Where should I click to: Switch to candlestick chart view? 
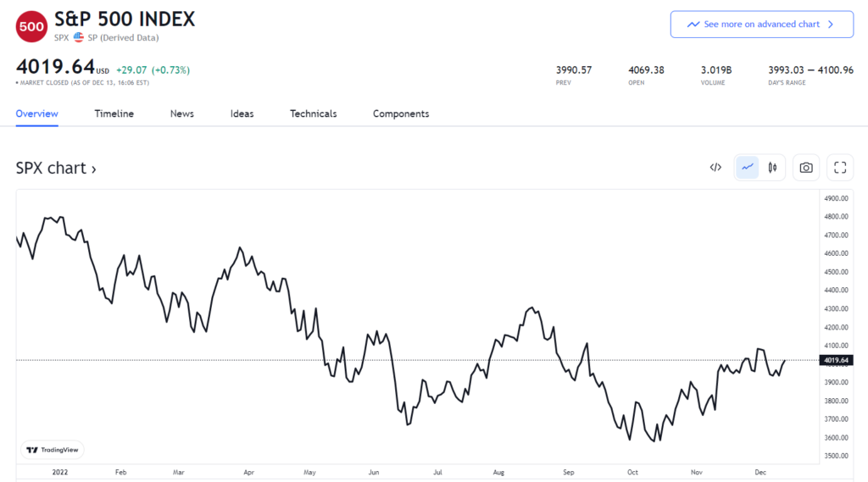pos(772,168)
